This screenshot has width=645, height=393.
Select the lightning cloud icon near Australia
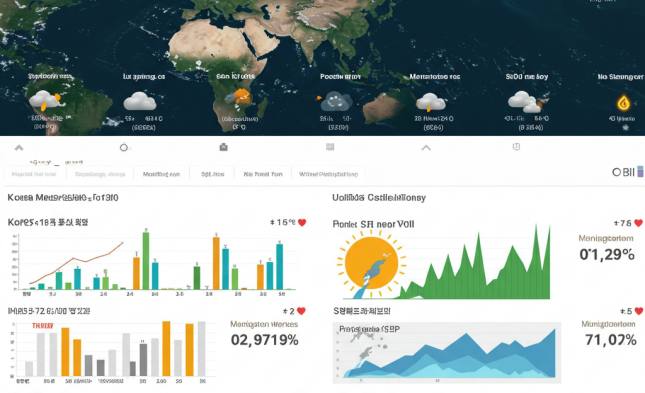[431, 102]
